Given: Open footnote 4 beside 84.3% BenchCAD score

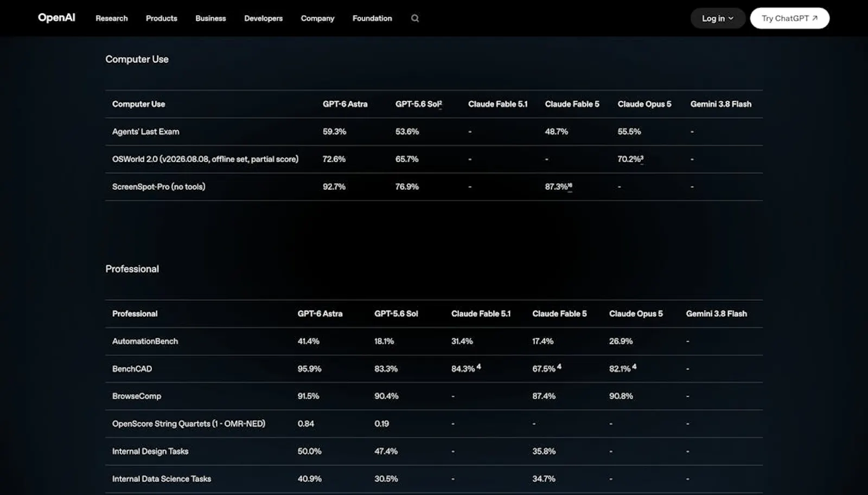Looking at the screenshot, I should coord(478,367).
